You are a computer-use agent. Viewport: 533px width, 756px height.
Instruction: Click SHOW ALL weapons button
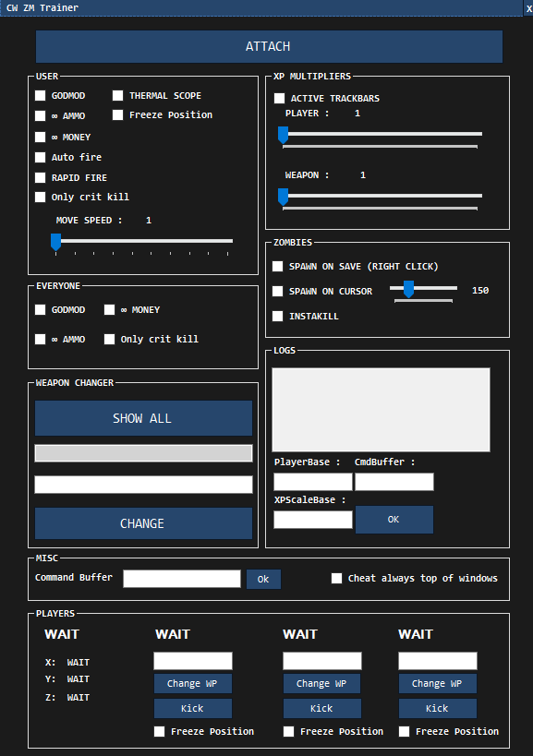[143, 418]
